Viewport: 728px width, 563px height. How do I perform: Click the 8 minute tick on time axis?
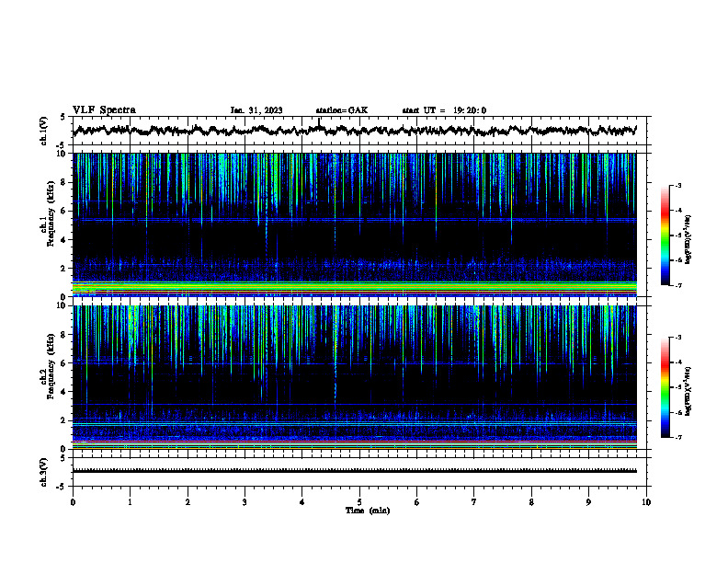[x=531, y=502]
